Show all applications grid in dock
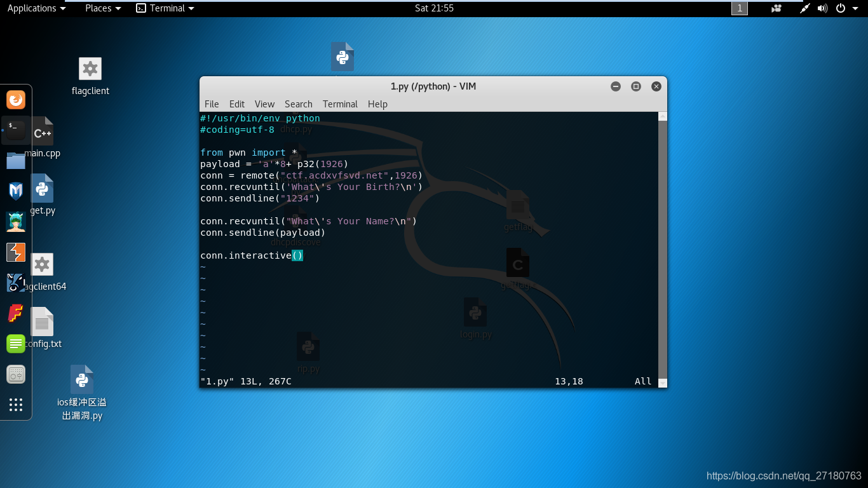 (x=16, y=405)
